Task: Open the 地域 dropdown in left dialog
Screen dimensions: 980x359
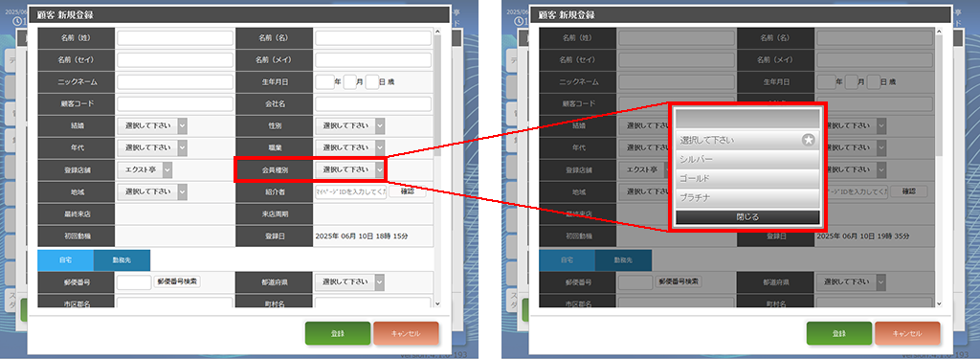Action: coord(152,191)
